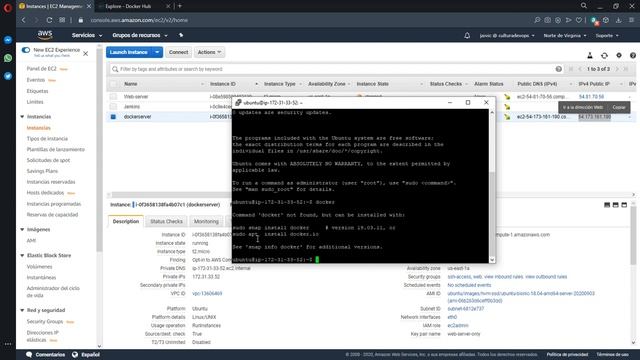
Task: Click the AWS logo home link
Action: [45, 35]
